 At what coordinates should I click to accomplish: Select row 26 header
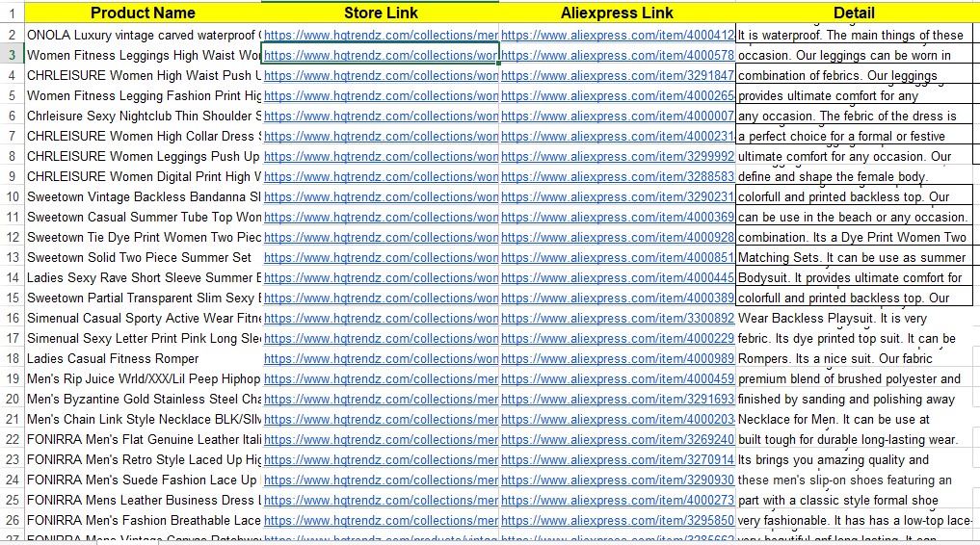(x=12, y=520)
